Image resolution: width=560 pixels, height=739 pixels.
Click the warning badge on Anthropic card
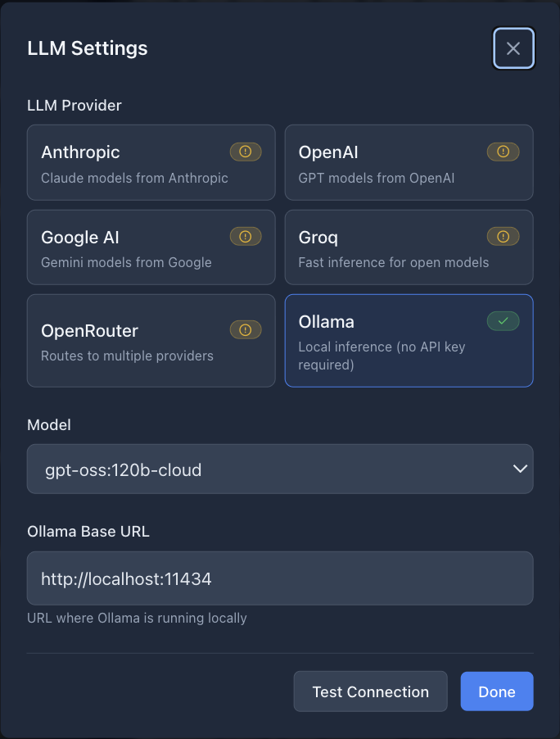tap(246, 152)
